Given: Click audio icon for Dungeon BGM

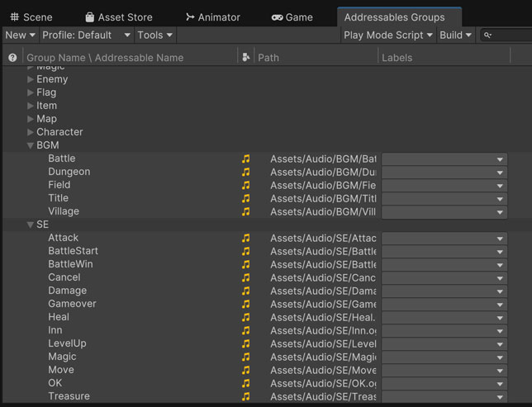Looking at the screenshot, I should click(246, 172).
